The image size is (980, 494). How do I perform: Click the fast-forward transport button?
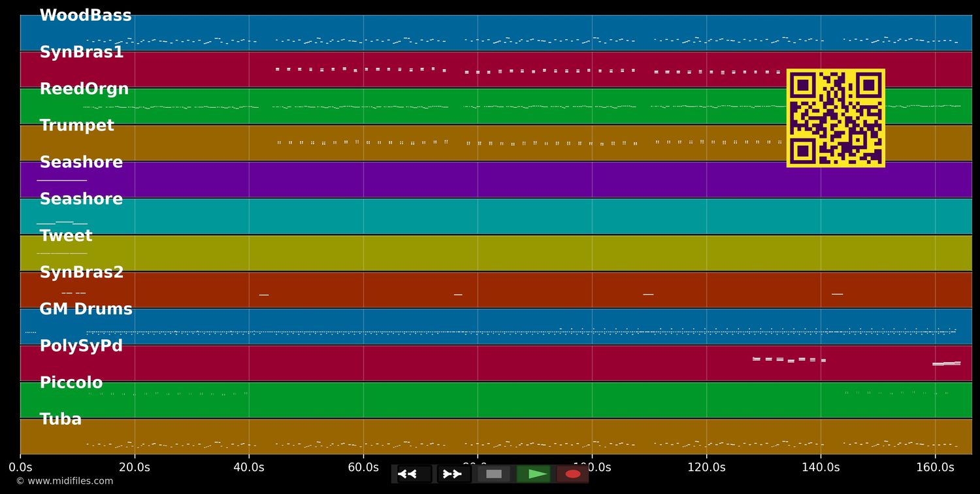coord(453,474)
